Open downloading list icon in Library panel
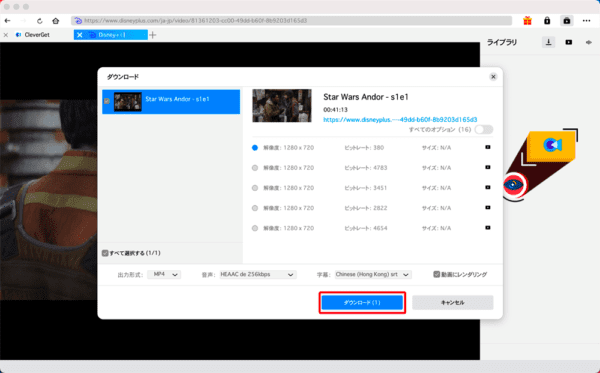 [x=548, y=42]
